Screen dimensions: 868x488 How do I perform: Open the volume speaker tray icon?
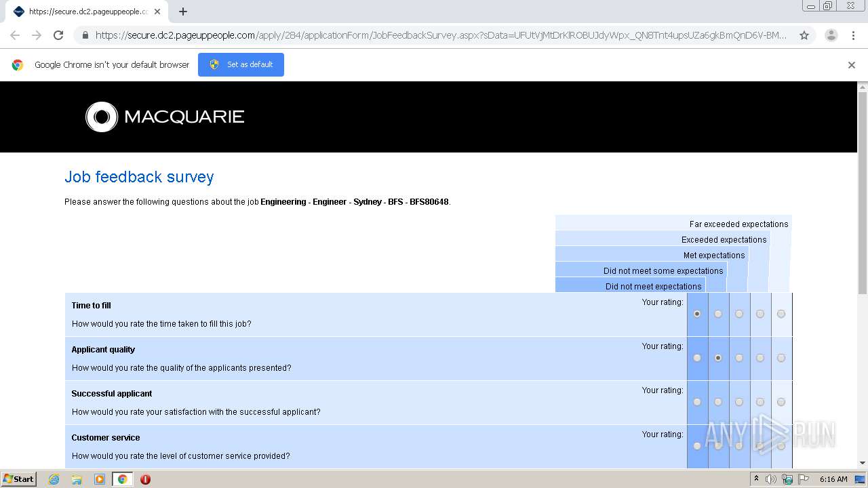[771, 479]
